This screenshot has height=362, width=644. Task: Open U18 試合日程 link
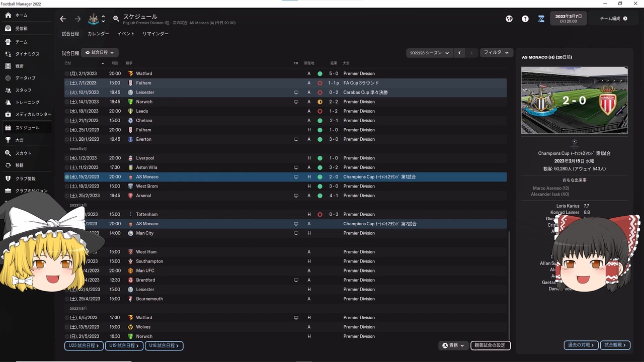165,346
